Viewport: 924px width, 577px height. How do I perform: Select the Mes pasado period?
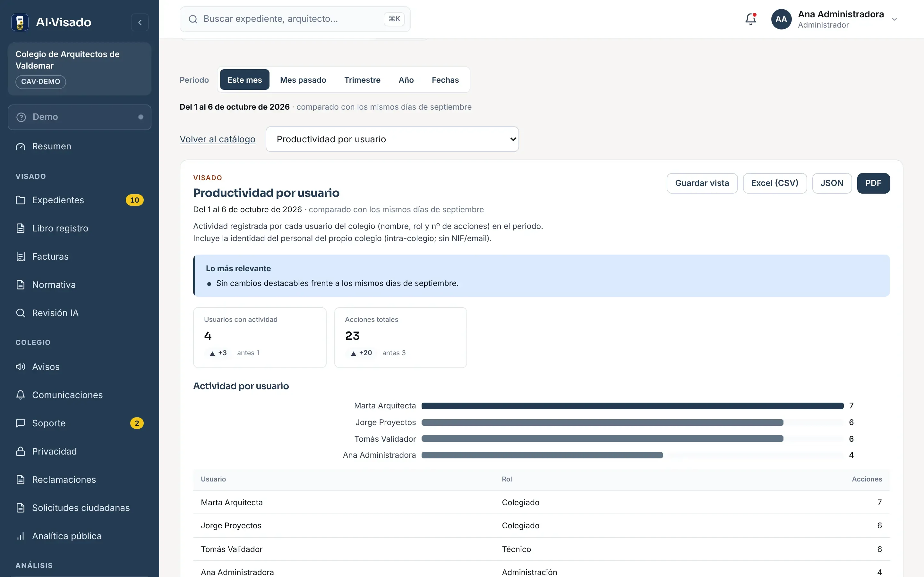point(303,80)
